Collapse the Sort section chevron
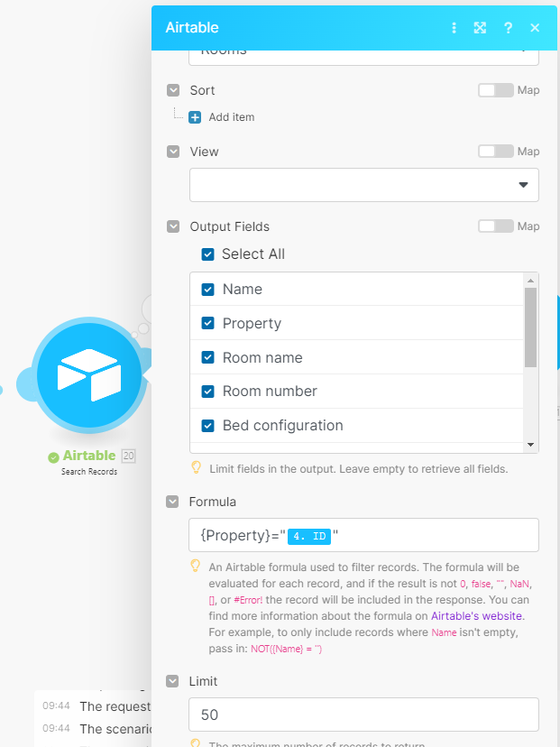Image resolution: width=560 pixels, height=747 pixels. 173,90
